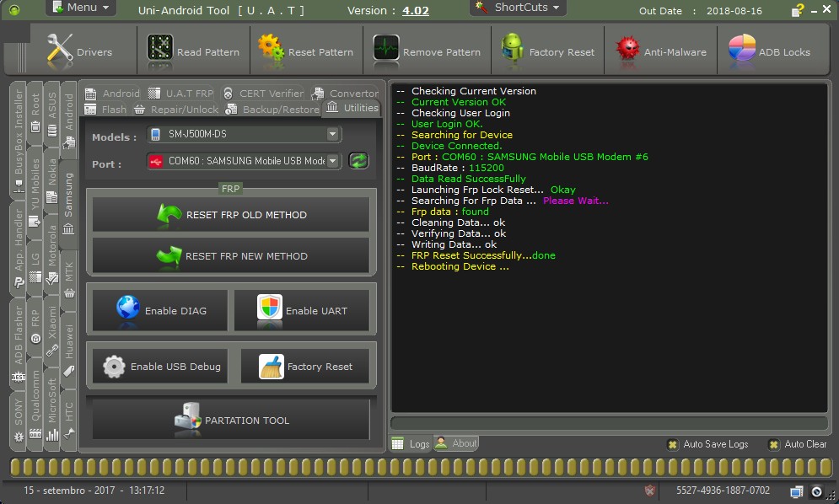Viewport: 839px width, 504px height.
Task: Start the Anti-Malware tool
Action: coord(660,51)
